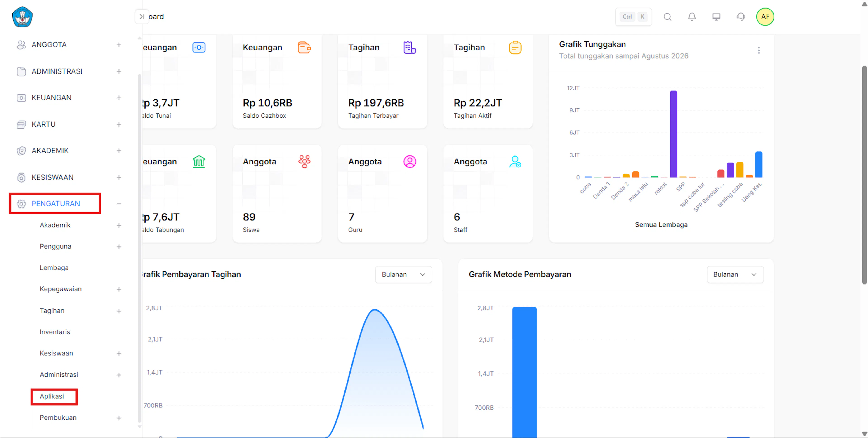868x438 pixels.
Task: Toggle the sidebar collapse arrow button
Action: pos(142,17)
